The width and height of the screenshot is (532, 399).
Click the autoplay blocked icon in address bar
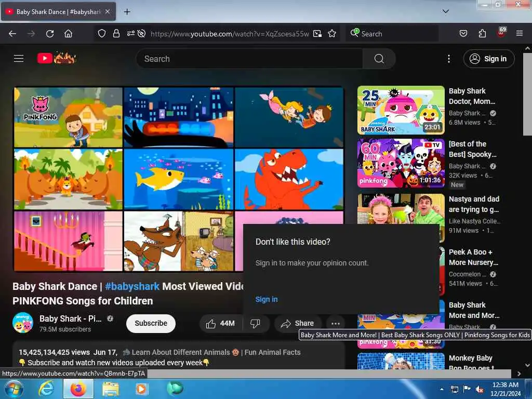pyautogui.click(x=142, y=34)
